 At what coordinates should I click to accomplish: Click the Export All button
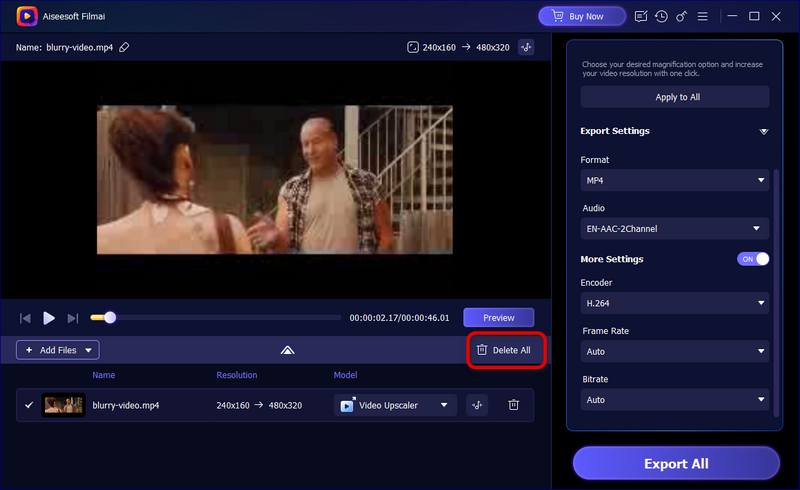[x=676, y=463]
